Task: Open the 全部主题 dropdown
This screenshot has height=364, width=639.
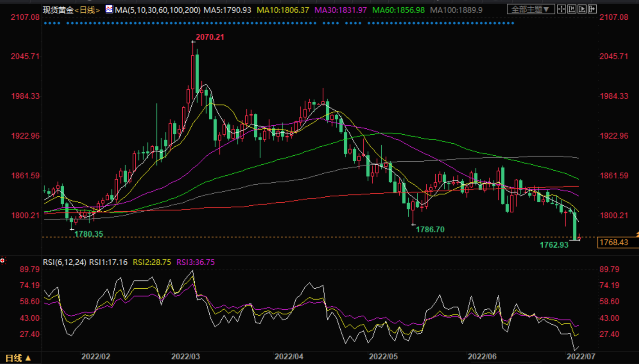Action: (x=530, y=9)
